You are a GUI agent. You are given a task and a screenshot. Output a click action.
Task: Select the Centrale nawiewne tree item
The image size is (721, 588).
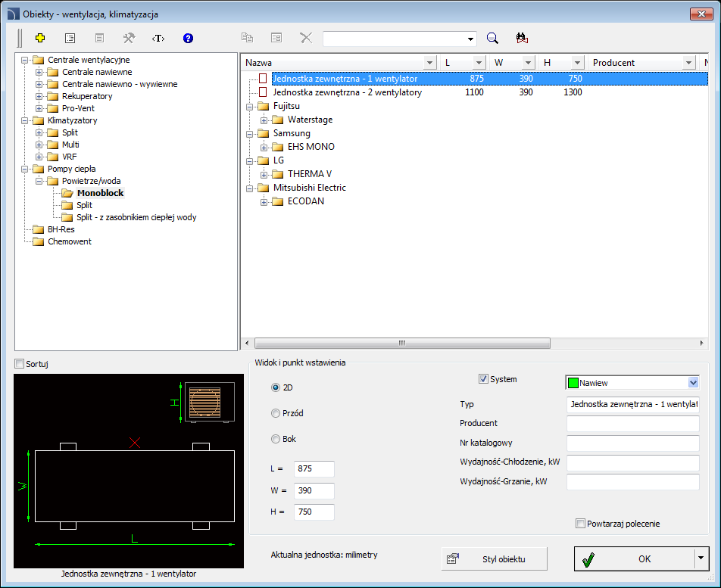click(x=97, y=72)
